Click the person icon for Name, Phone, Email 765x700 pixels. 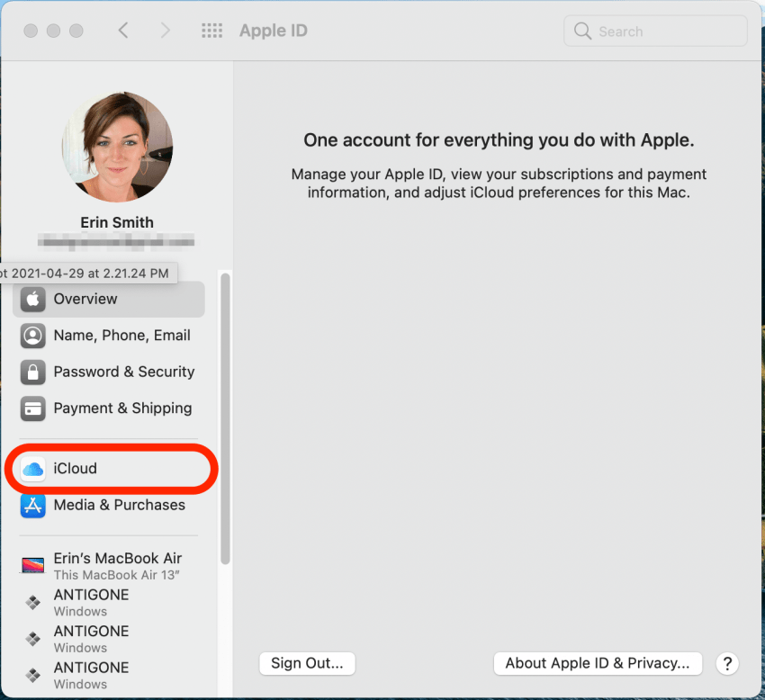[32, 336]
